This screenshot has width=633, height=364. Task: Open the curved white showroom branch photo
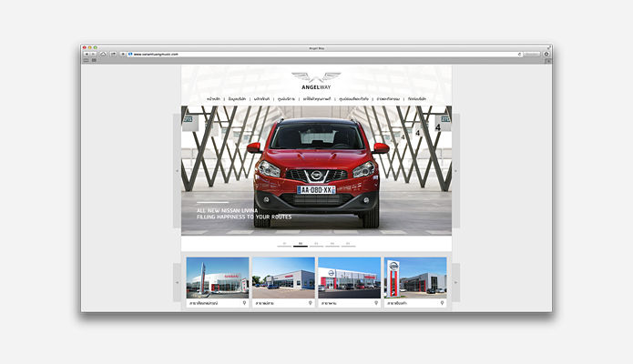(218, 278)
